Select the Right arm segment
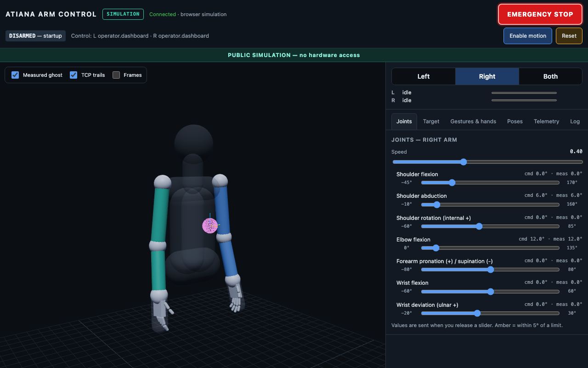This screenshot has width=588, height=368. click(487, 76)
